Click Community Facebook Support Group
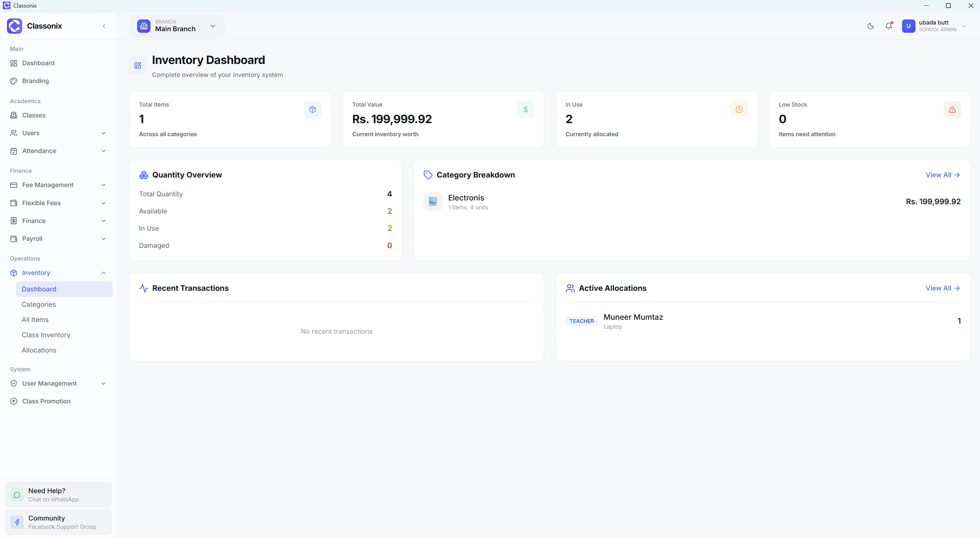980x538 pixels. pos(58,522)
